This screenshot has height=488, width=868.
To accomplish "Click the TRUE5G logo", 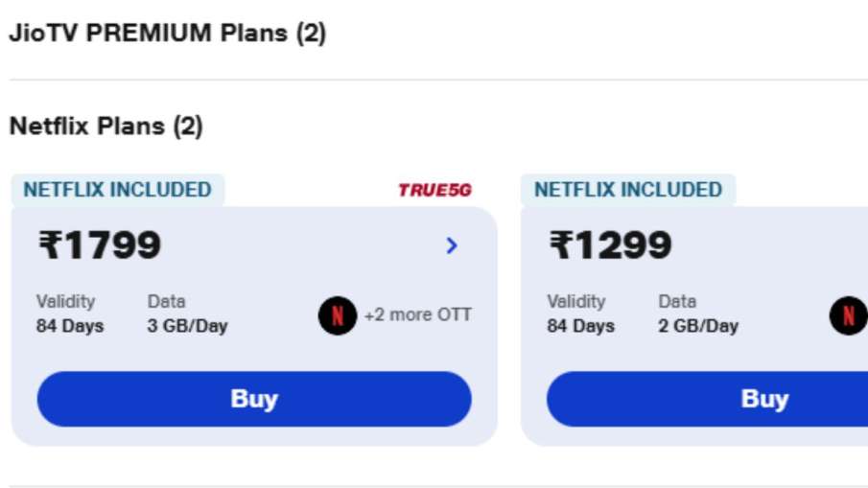I will point(434,190).
